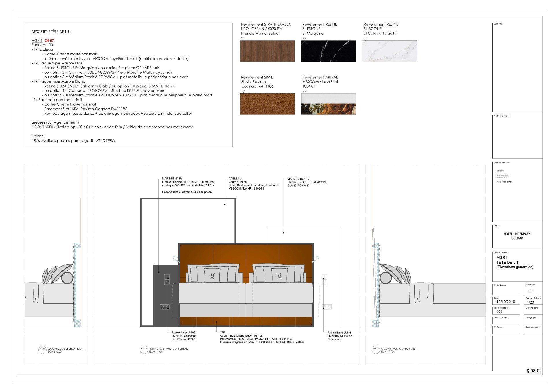The image size is (555, 392).
Task: Click the scale field showing 1/20
Action: click(x=530, y=302)
